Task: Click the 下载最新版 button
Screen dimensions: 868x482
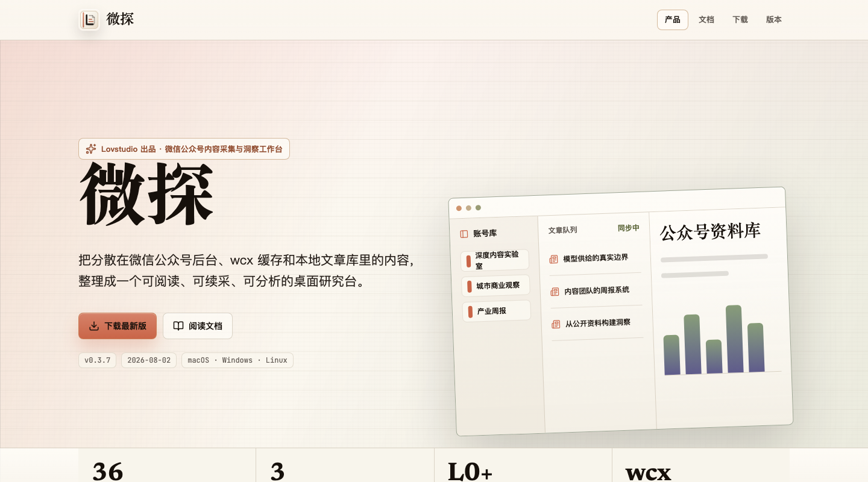Action: click(x=118, y=326)
